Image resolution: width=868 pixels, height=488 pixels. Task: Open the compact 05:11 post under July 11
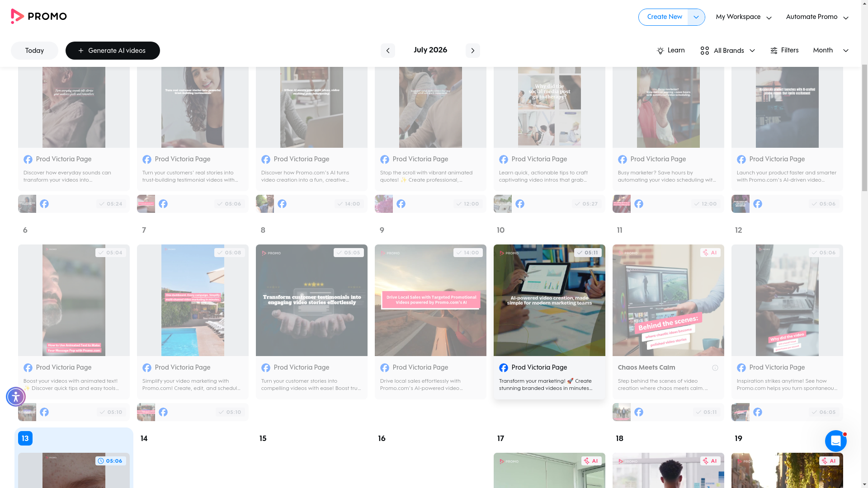pyautogui.click(x=668, y=412)
